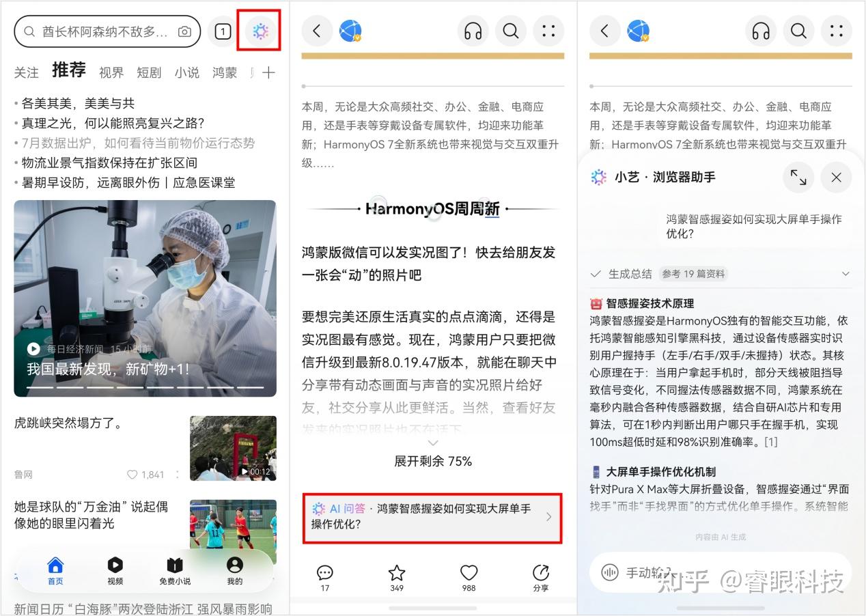This screenshot has height=616, width=866.
Task: Switch to the 视界 tab
Action: (111, 72)
